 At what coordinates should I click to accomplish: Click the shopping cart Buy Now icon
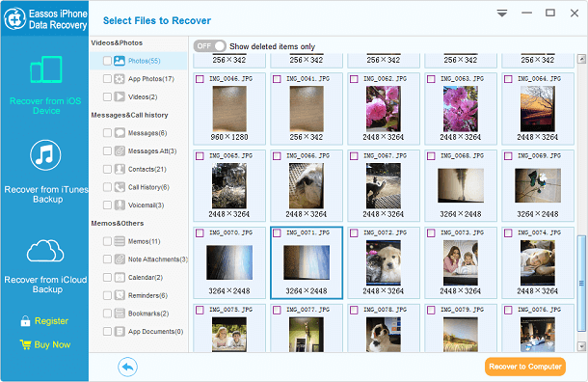coord(25,344)
